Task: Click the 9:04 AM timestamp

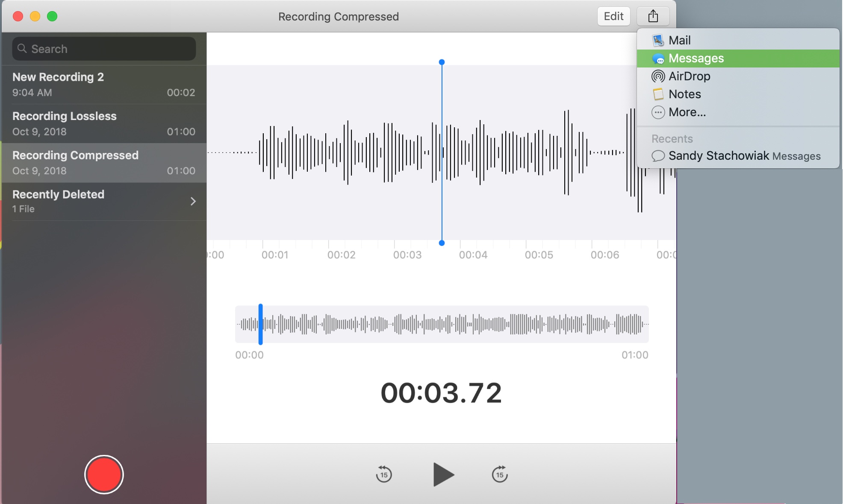Action: point(32,93)
